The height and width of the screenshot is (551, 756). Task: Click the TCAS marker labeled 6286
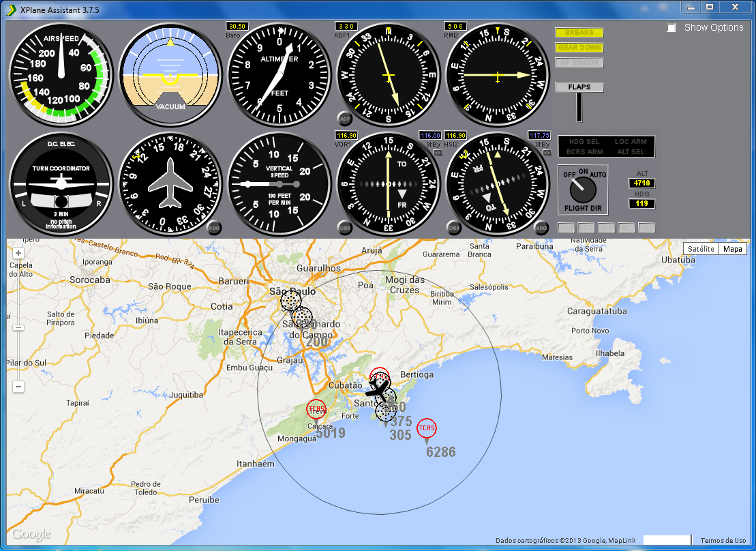[x=427, y=428]
